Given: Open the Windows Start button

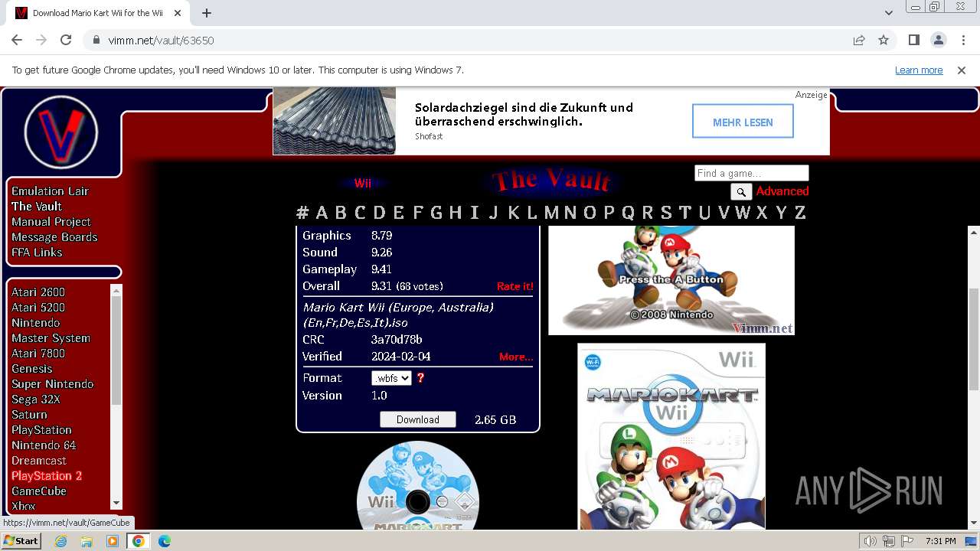Looking at the screenshot, I should coord(21,540).
